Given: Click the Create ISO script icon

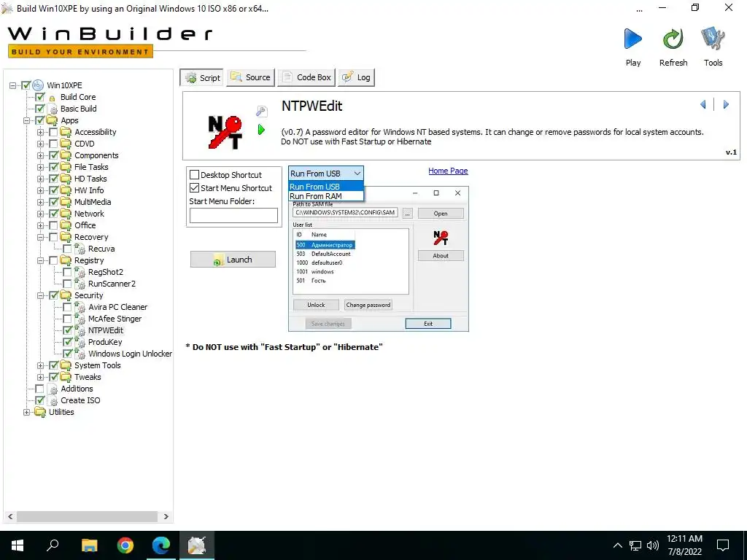Looking at the screenshot, I should [53, 402].
